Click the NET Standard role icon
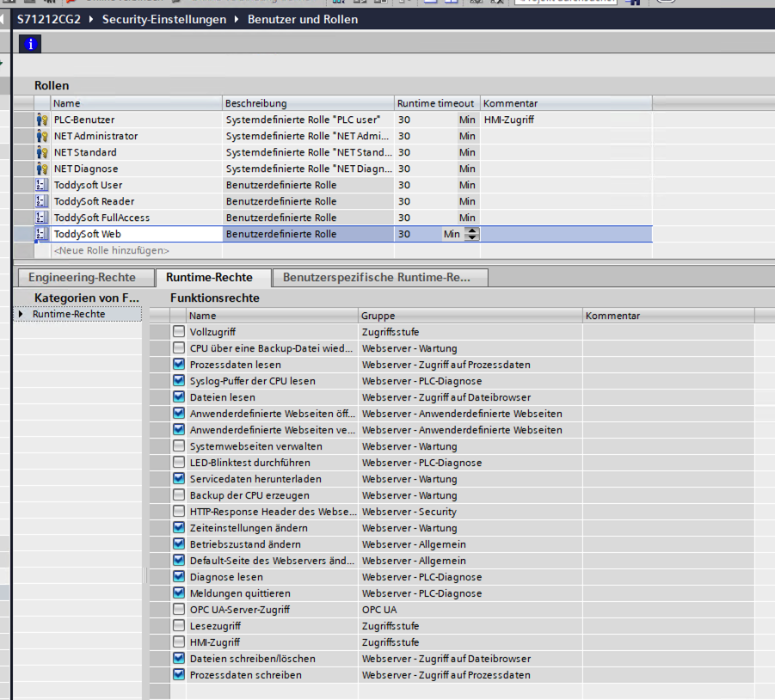Screen dimensions: 775x700 (x=42, y=152)
